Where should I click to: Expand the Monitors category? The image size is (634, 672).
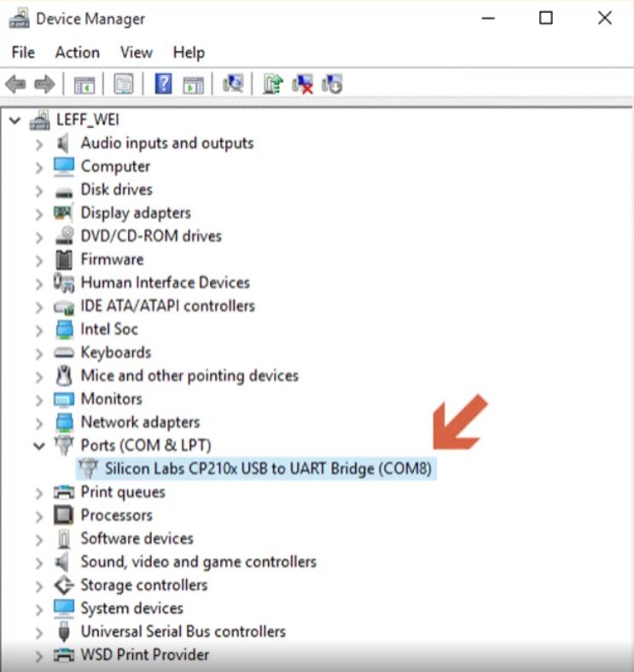coord(39,400)
